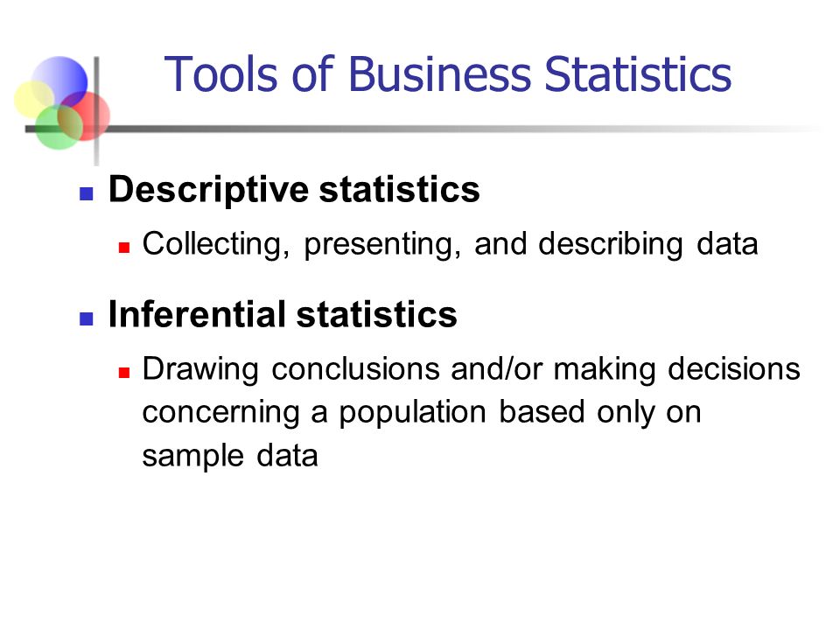Select the red circle in the logo
The width and height of the screenshot is (840, 630).
[84, 116]
